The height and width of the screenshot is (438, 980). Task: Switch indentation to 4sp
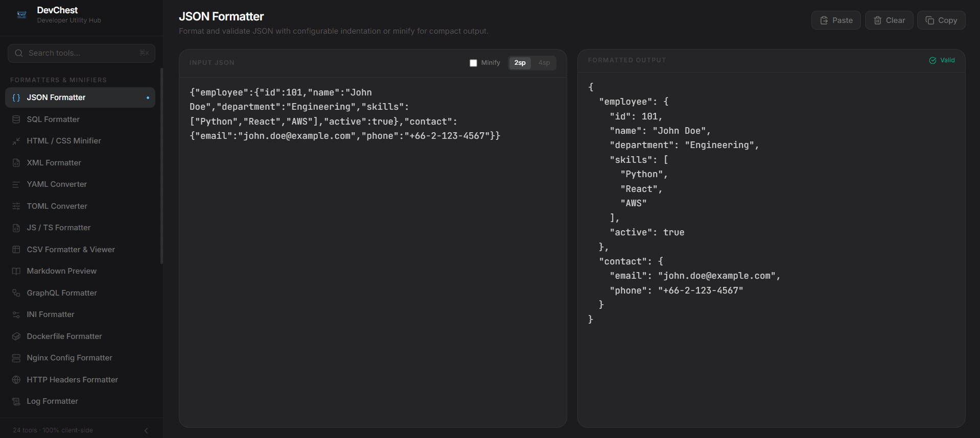(544, 63)
